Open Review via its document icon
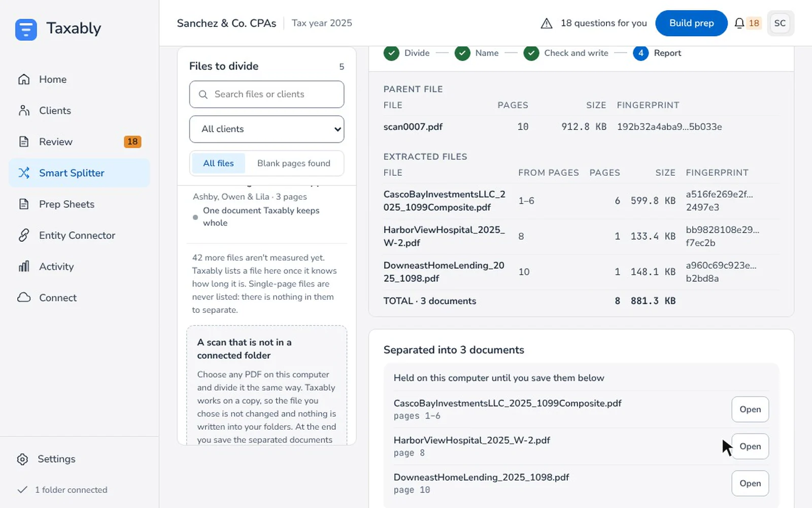The height and width of the screenshot is (508, 812). coord(24,142)
